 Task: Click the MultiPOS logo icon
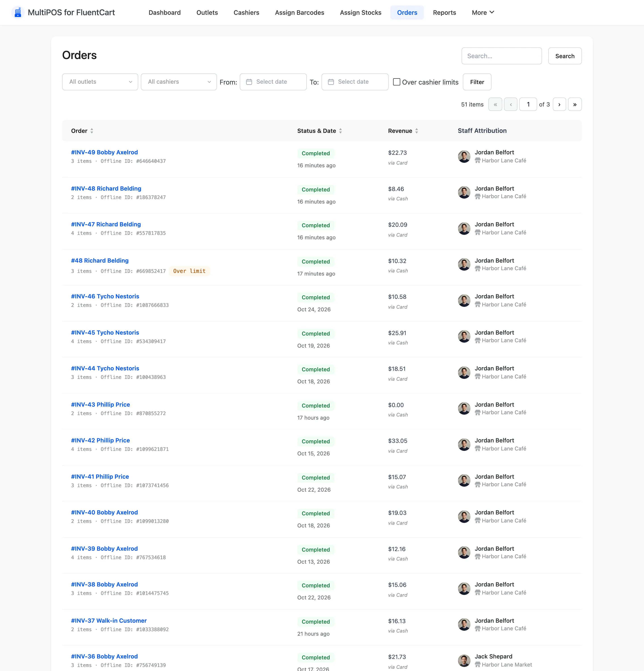[x=18, y=12]
